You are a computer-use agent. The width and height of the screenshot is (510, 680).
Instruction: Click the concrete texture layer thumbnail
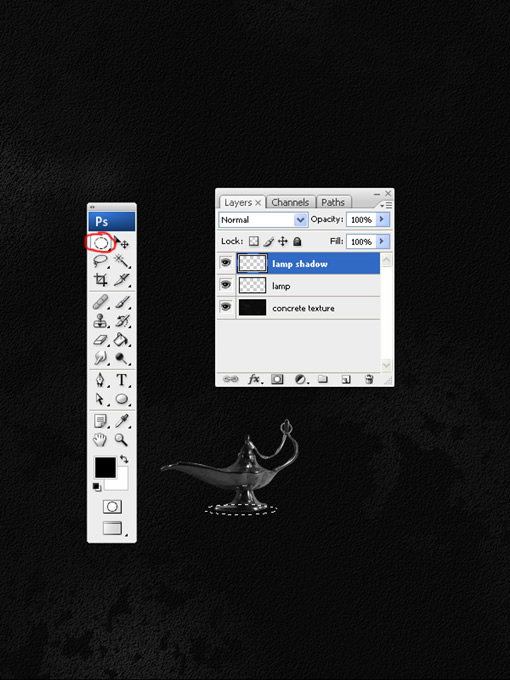(x=252, y=307)
